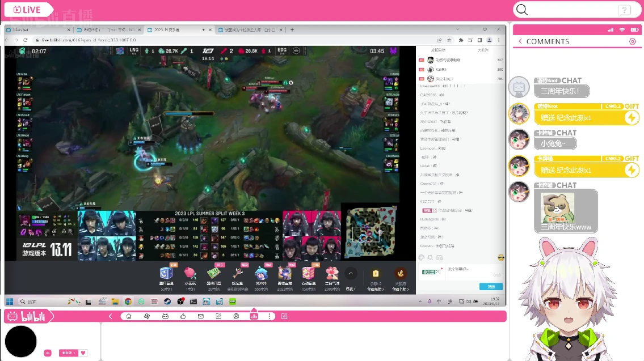The width and height of the screenshot is (644, 361).
Task: Click the lightning icon on 诺特Knot's gift
Action: point(632,118)
